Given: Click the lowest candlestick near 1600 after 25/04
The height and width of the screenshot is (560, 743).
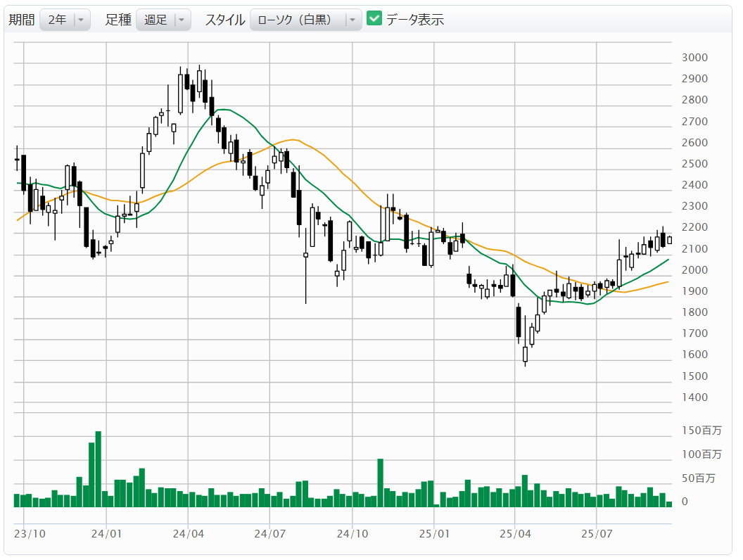Looking at the screenshot, I should click(x=525, y=354).
